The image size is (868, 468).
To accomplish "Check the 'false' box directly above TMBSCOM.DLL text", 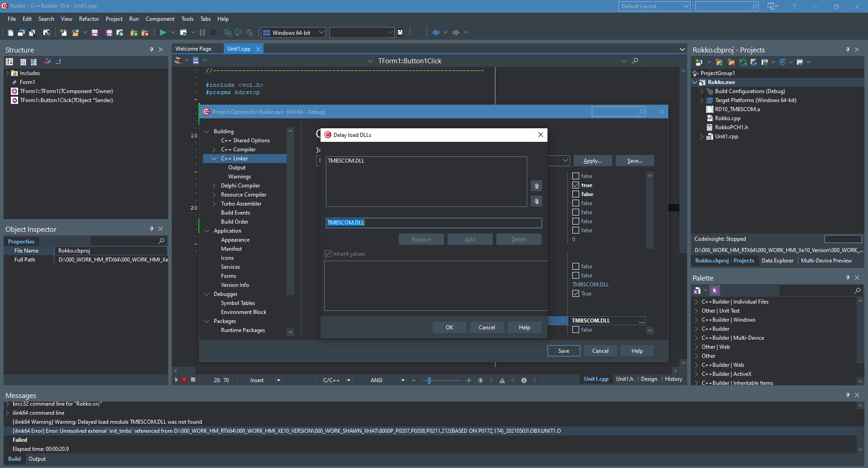I will pyautogui.click(x=576, y=276).
